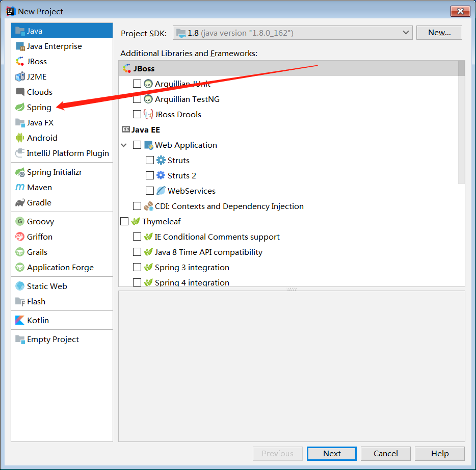The height and width of the screenshot is (470, 476).
Task: Enable Java 8 Time API compatibility checkbox
Action: click(137, 252)
